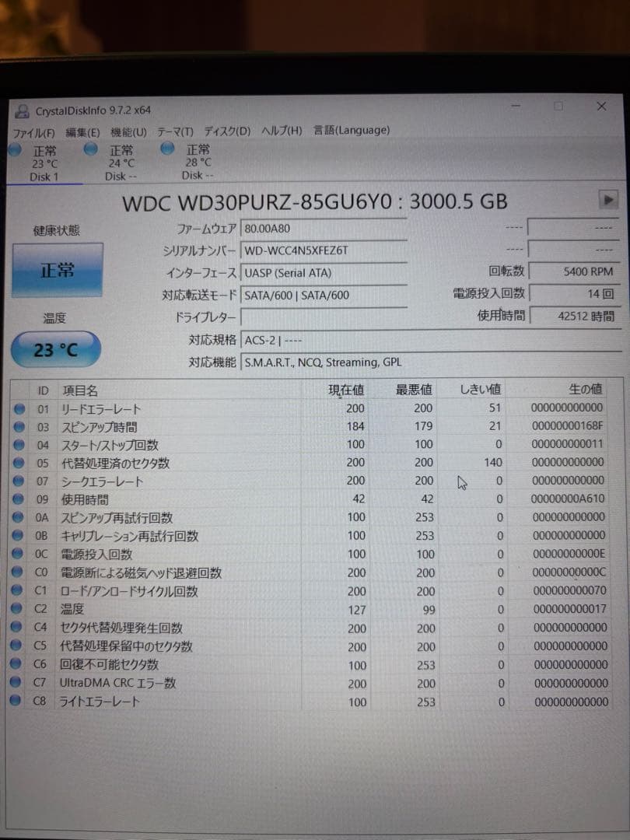
Task: Click the status icon for row C4
Action: point(16,627)
